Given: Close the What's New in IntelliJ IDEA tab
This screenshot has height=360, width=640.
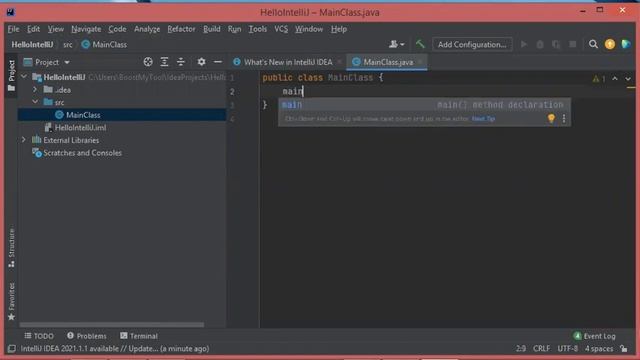Looking at the screenshot, I should (339, 62).
